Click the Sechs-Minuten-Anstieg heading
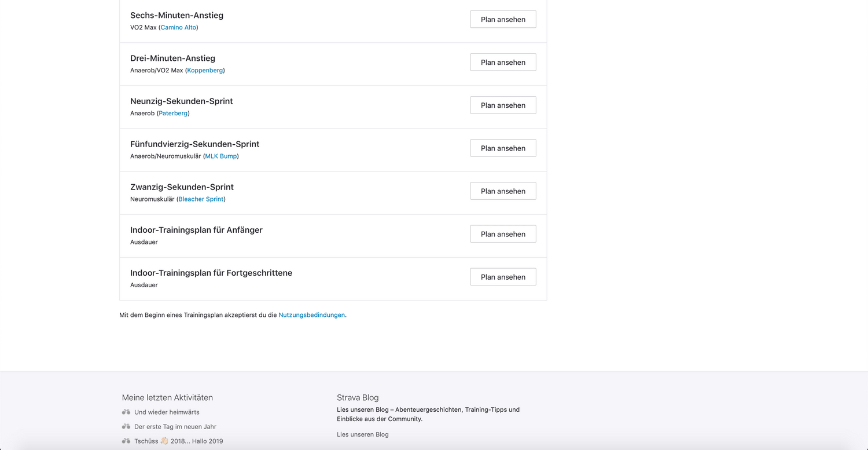The width and height of the screenshot is (868, 450). (176, 16)
